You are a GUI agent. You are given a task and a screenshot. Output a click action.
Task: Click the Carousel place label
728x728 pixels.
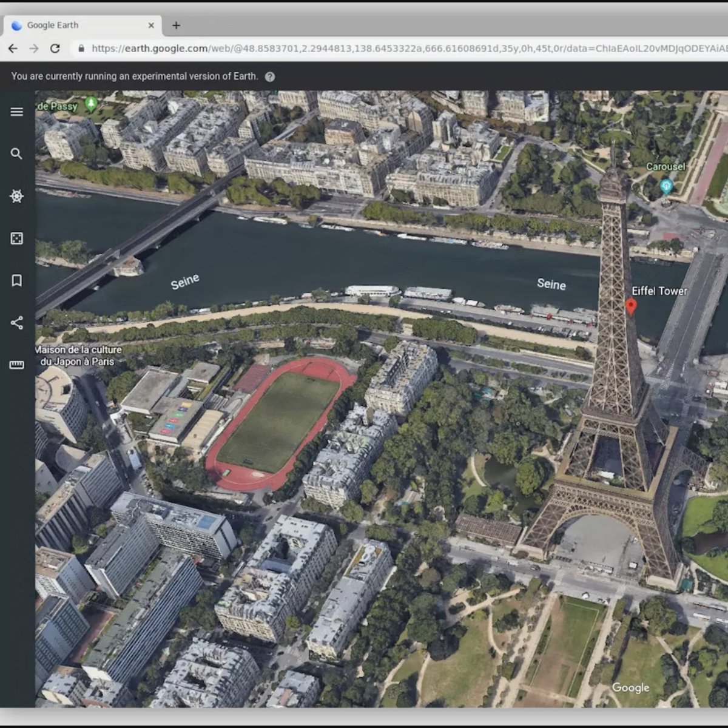666,166
